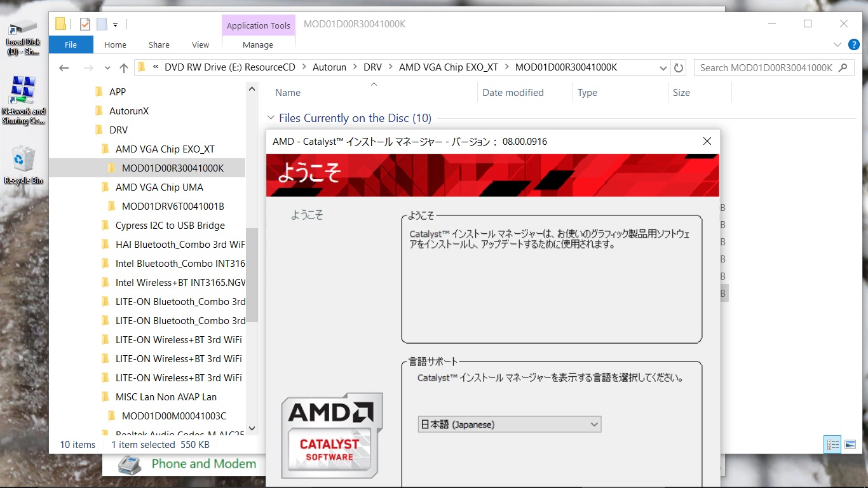Open the Share ribbon tab
Screen dimensions: 868x488
point(159,44)
